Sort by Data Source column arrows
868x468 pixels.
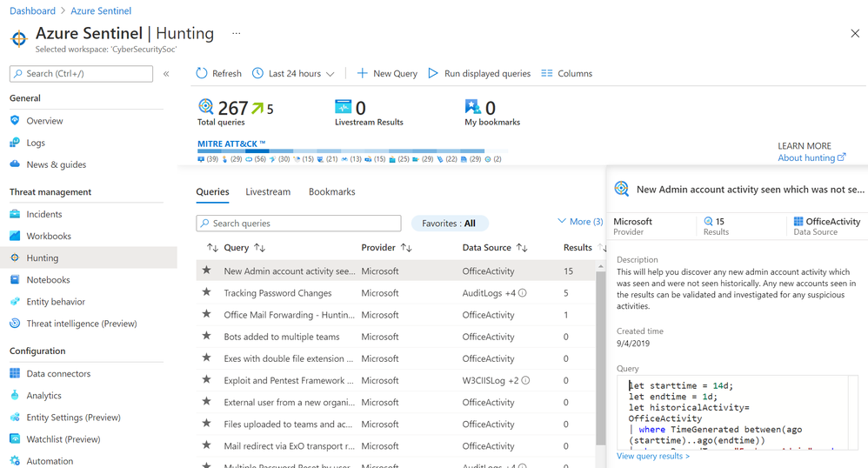click(x=522, y=248)
